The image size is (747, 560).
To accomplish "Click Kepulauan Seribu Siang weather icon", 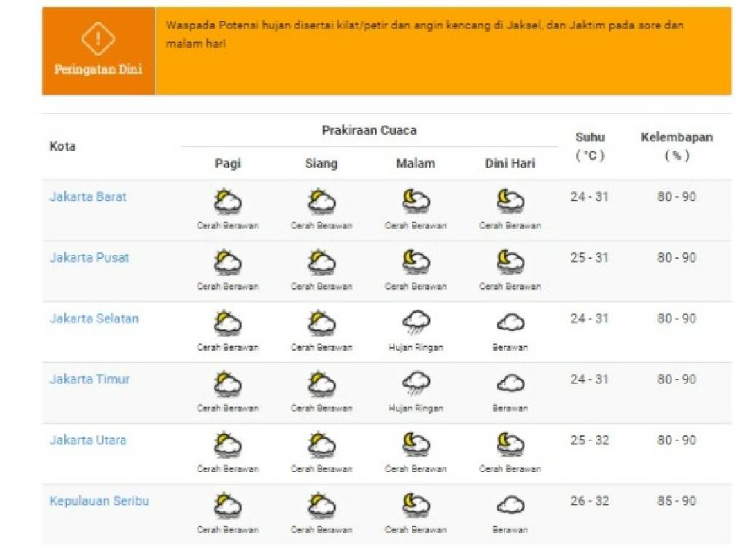I will pos(322,505).
